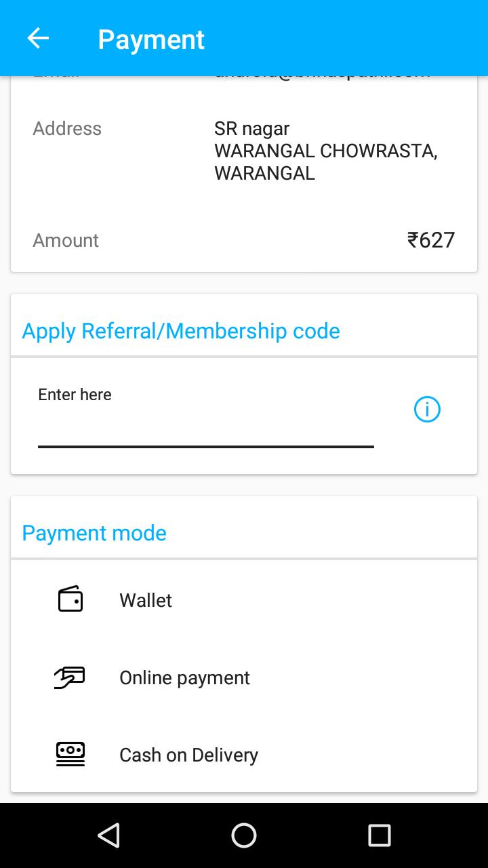The height and width of the screenshot is (868, 488).
Task: Tap the back arrow in the header
Action: 38,39
